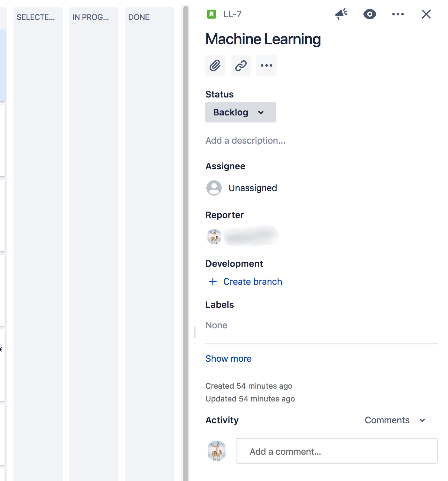The width and height of the screenshot is (448, 481).
Task: Click the SELECTE... board column header
Action: (36, 17)
